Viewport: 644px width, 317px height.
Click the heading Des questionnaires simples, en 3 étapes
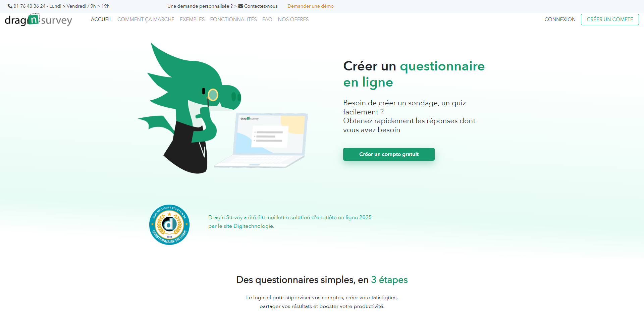[322, 280]
